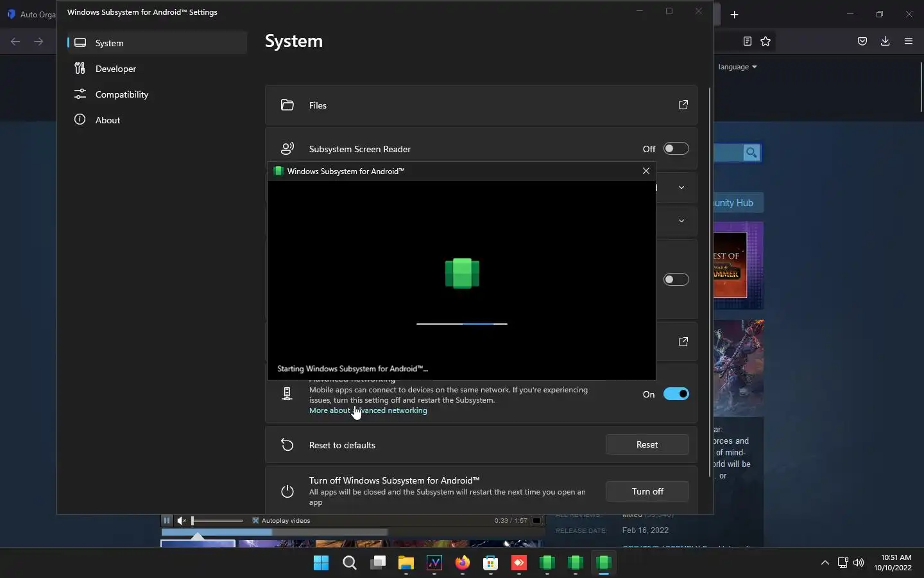The width and height of the screenshot is (924, 578).
Task: Open Firefox Pocket save icon
Action: [x=862, y=41]
